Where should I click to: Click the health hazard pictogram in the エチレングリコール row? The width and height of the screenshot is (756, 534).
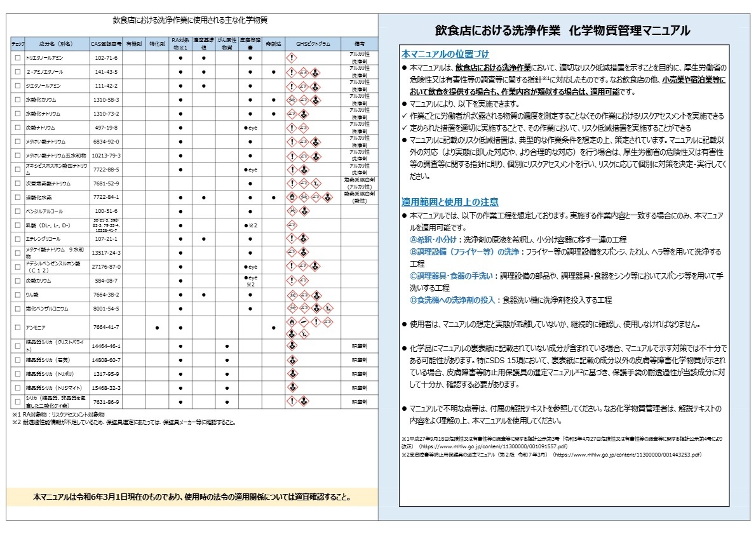click(303, 239)
